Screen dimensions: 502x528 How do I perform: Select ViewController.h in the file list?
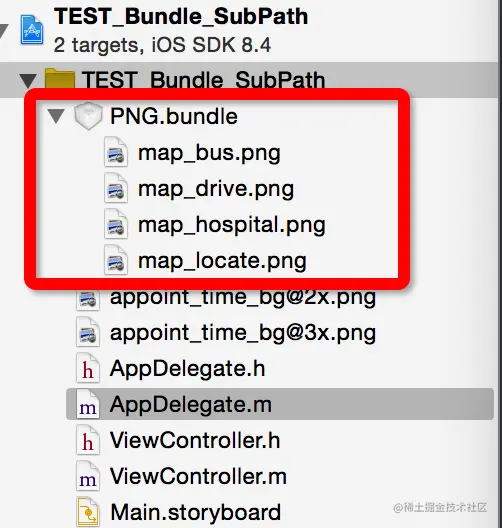[x=195, y=440]
